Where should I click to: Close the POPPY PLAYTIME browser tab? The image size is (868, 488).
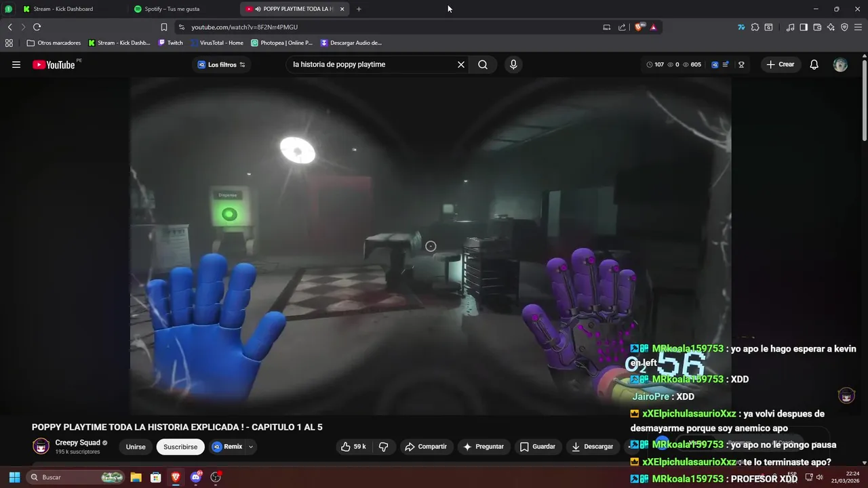click(x=342, y=9)
